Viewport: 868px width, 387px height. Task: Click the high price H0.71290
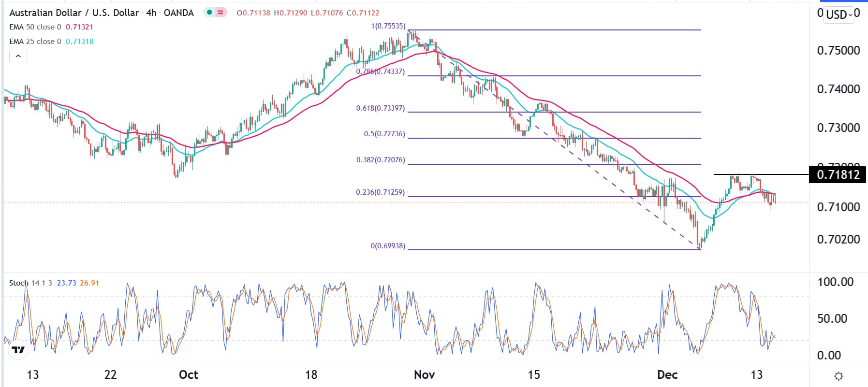pos(290,13)
